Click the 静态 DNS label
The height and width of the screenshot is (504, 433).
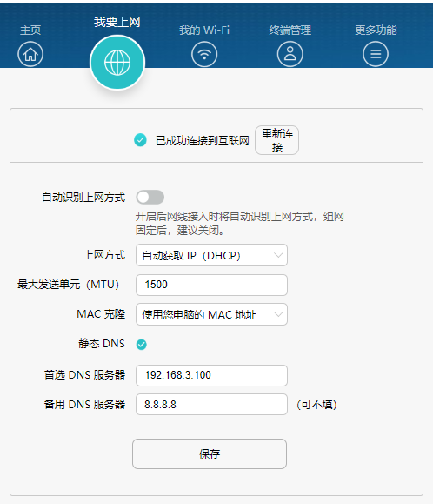click(x=102, y=344)
